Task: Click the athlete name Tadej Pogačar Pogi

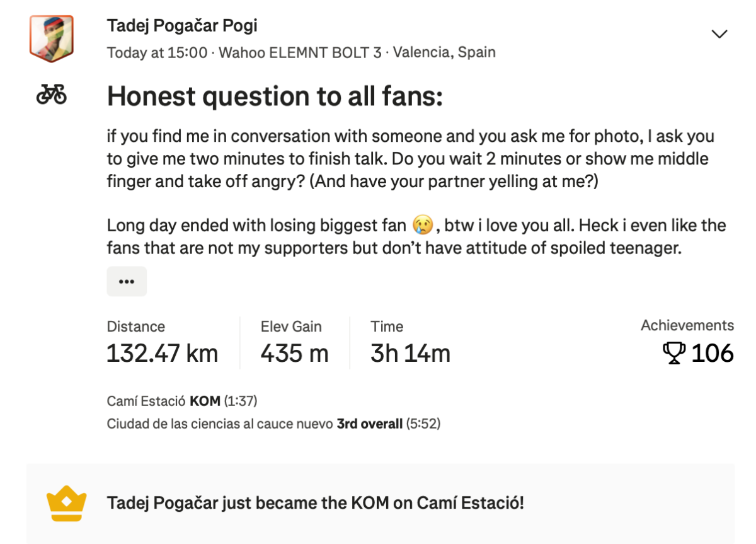Action: coord(183,25)
